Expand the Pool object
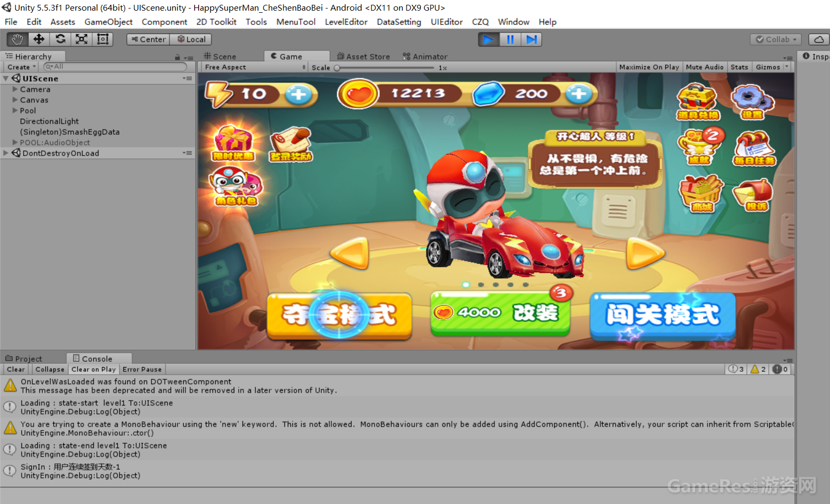The height and width of the screenshot is (504, 830). [x=15, y=110]
